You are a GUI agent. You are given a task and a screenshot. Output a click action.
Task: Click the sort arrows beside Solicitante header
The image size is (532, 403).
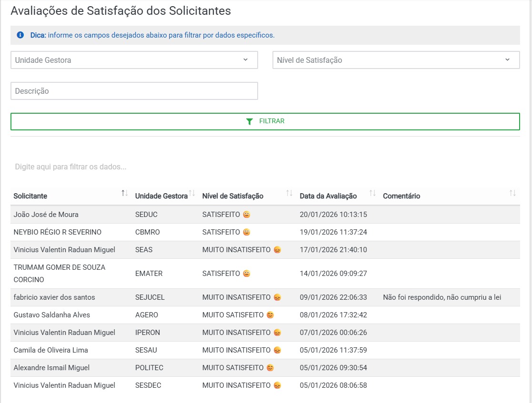tap(124, 193)
